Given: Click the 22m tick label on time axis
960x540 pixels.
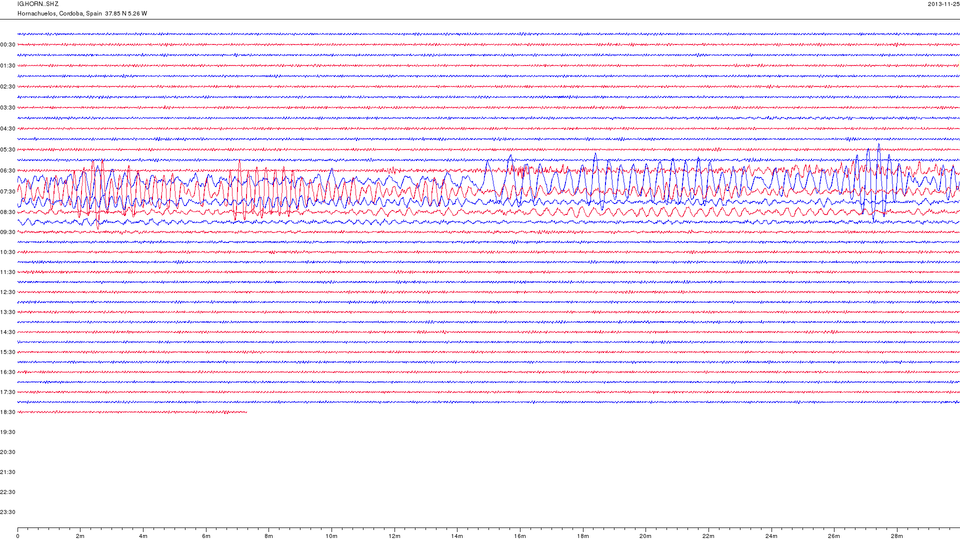Looking at the screenshot, I should 708,536.
